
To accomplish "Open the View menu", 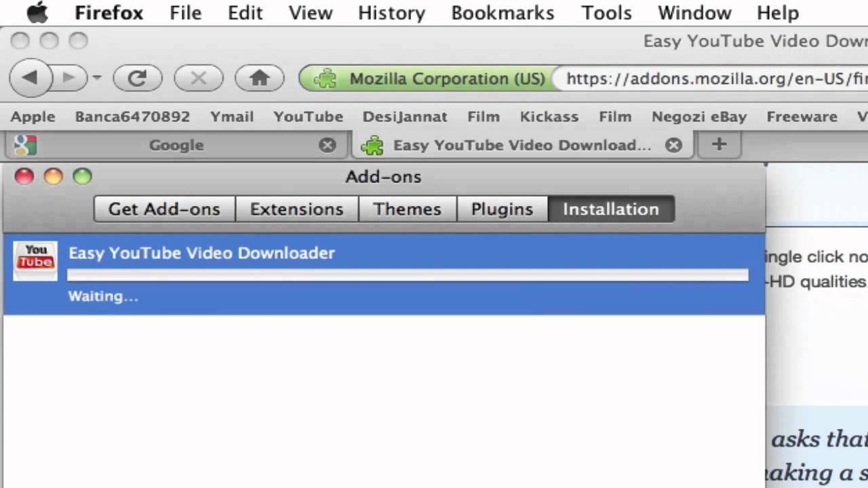I will point(311,13).
